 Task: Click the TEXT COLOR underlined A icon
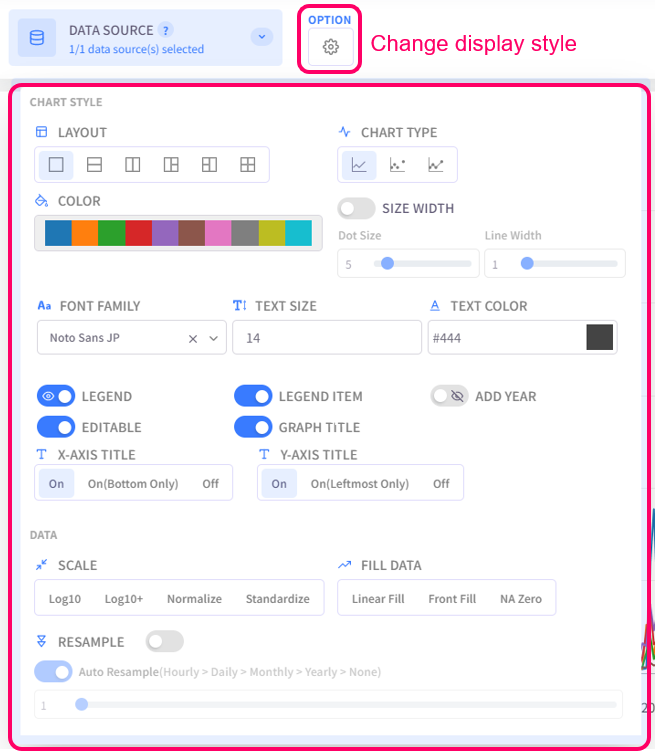pos(435,305)
